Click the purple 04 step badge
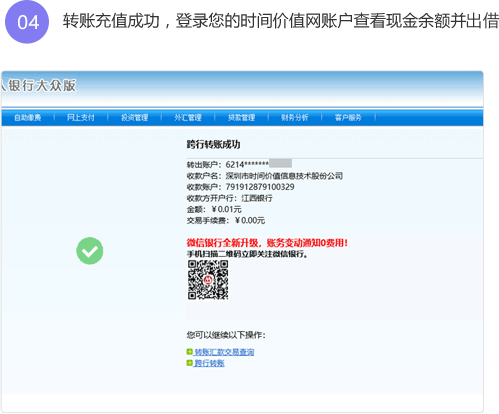499x414 pixels. coord(27,22)
